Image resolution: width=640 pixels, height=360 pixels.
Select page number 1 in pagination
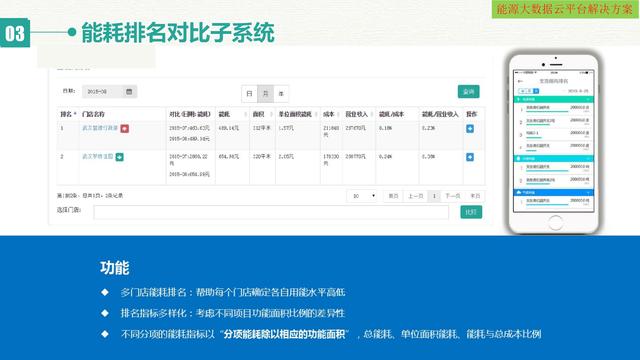[x=434, y=196]
